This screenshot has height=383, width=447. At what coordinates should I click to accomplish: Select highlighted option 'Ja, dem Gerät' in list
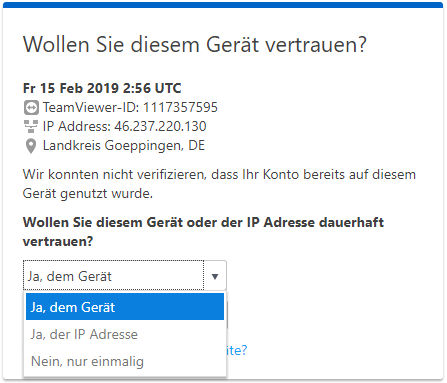tap(125, 307)
